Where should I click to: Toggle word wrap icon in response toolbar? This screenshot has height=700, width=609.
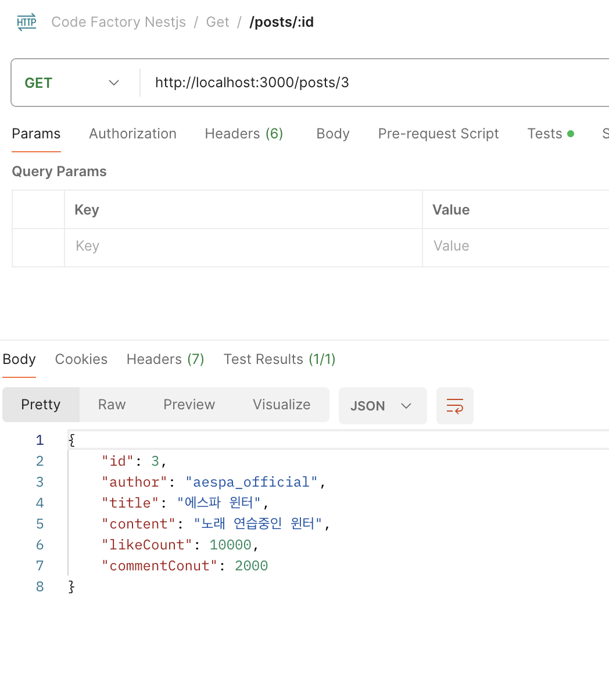[x=455, y=405]
